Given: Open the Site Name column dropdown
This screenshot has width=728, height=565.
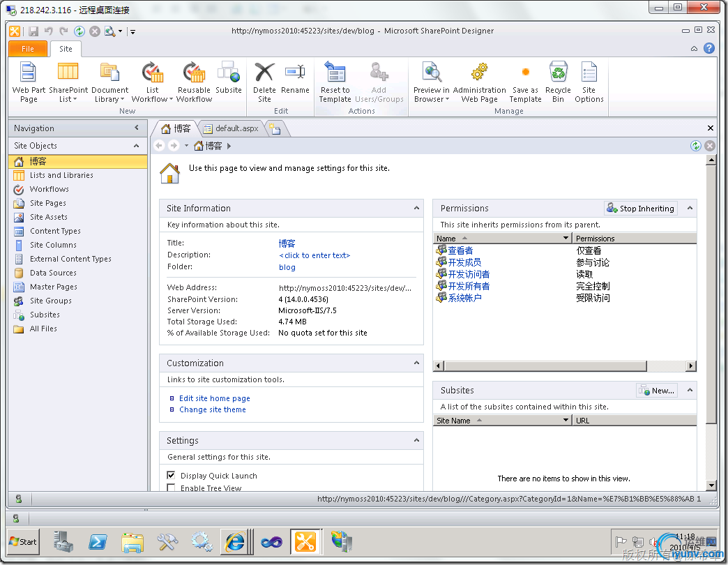Looking at the screenshot, I should (x=566, y=420).
